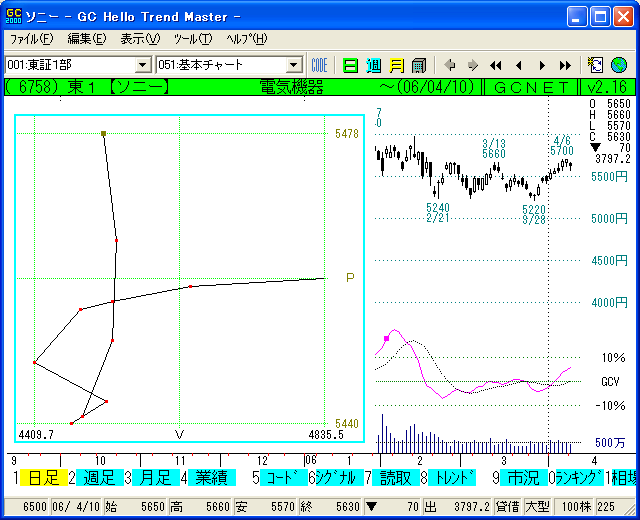Open the 051:基本チャート chart type dropdown
This screenshot has height=520, width=640.
click(x=293, y=65)
